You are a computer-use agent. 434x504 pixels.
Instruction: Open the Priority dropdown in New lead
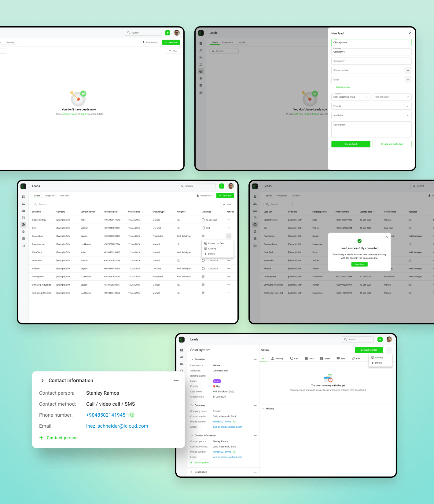click(371, 106)
